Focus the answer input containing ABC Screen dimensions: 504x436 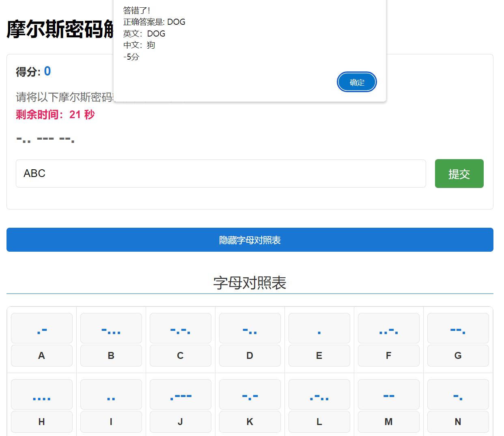coord(221,173)
